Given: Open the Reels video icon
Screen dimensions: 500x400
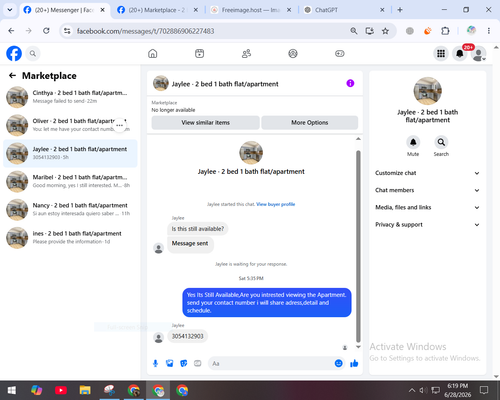Looking at the screenshot, I should (199, 53).
